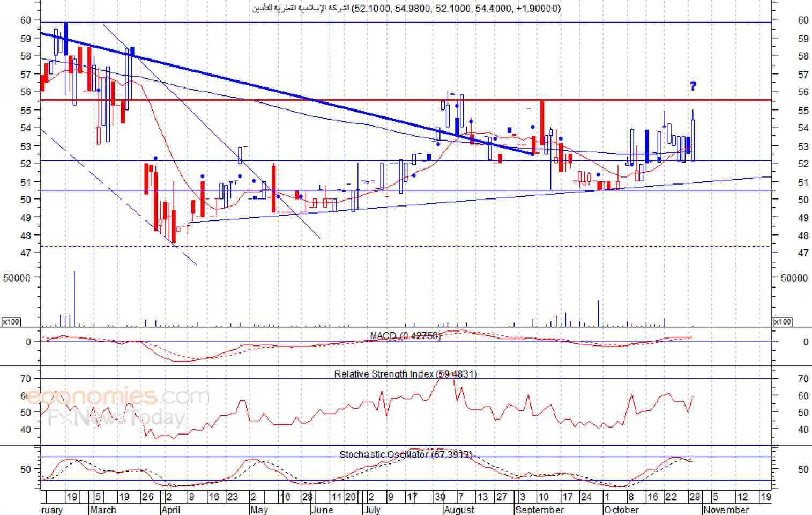Select the June label on the date axis
The width and height of the screenshot is (812, 515).
point(322,510)
